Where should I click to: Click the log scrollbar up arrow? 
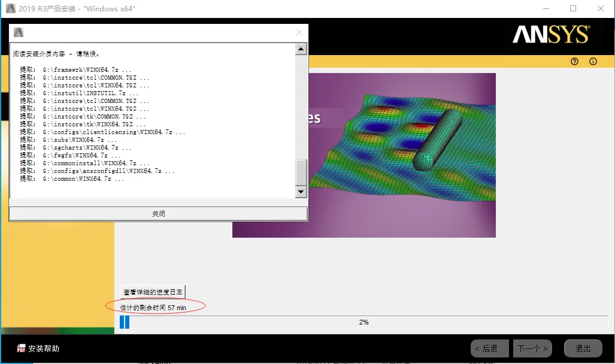[301, 49]
